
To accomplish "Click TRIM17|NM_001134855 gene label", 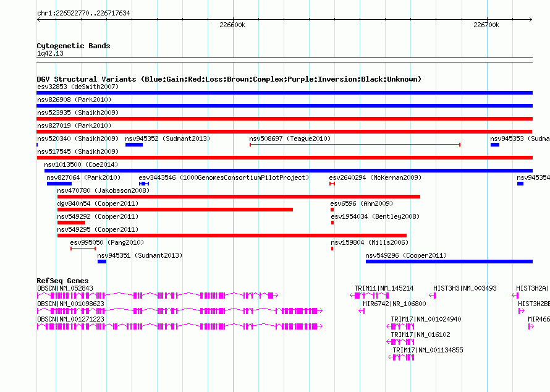I will coord(428,350).
